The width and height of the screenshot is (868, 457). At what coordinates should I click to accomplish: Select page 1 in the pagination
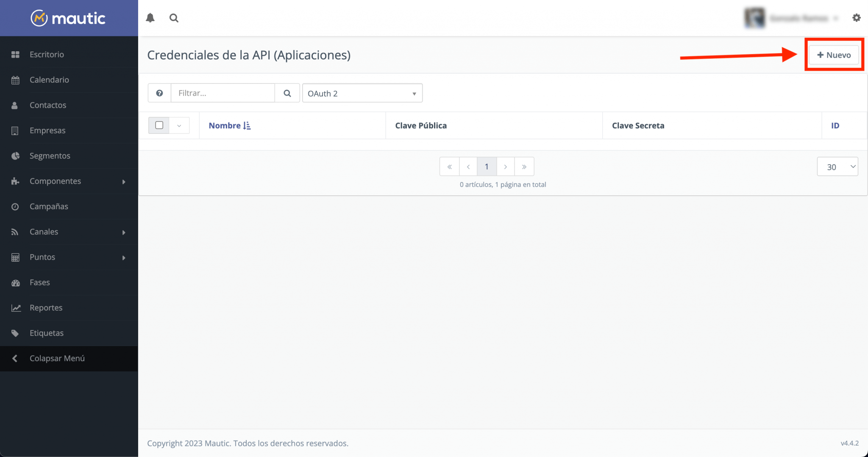tap(487, 166)
